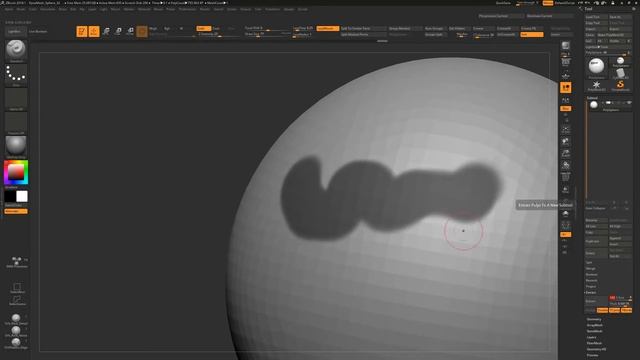Toggle the PolyF line fill icon
The image size is (640, 360).
pos(566,177)
